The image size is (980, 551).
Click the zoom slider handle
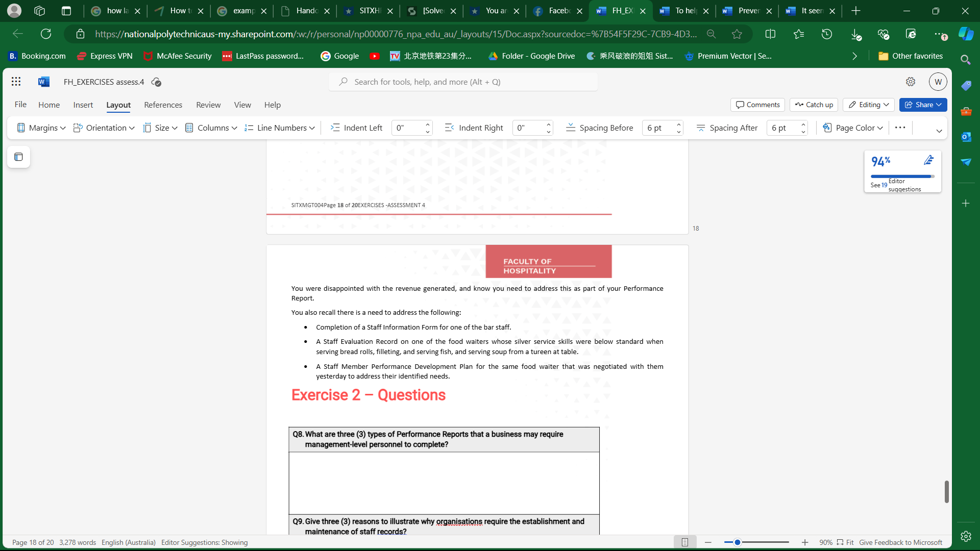click(738, 542)
